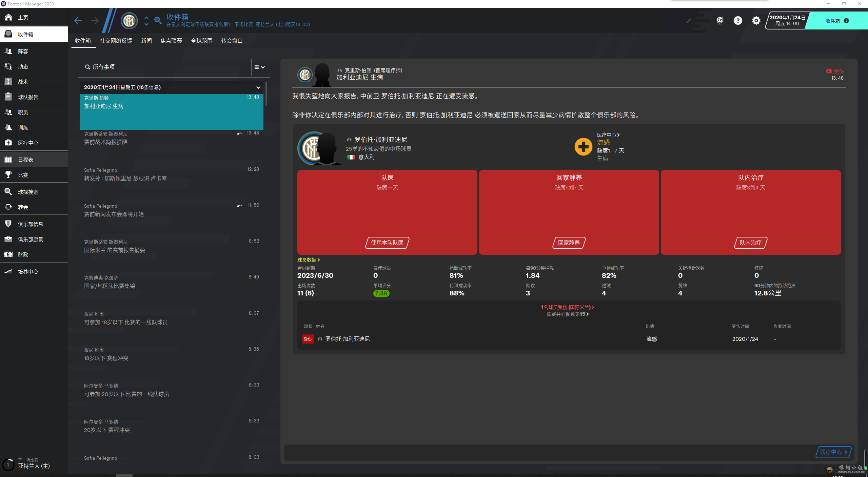Switch to the 全球范围 tab
This screenshot has width=868, height=477.
coord(202,41)
